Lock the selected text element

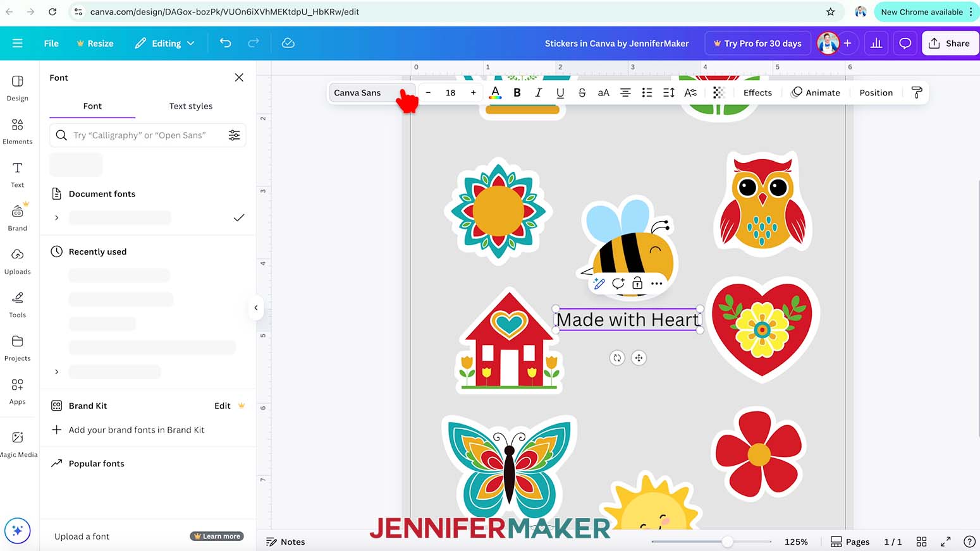click(x=637, y=283)
